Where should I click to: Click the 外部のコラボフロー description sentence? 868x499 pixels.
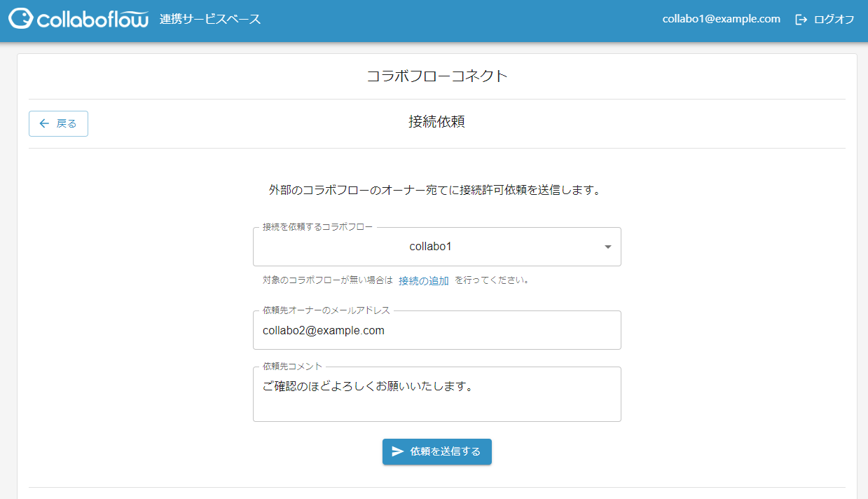434,190
